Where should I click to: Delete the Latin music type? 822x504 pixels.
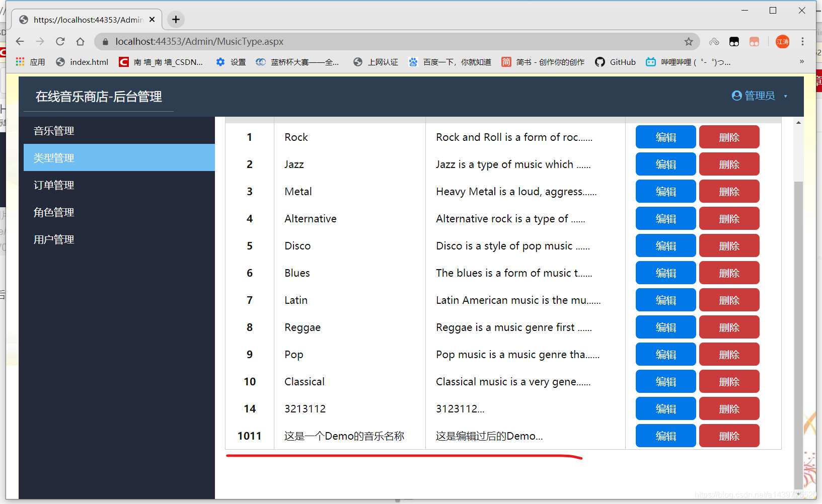[729, 300]
